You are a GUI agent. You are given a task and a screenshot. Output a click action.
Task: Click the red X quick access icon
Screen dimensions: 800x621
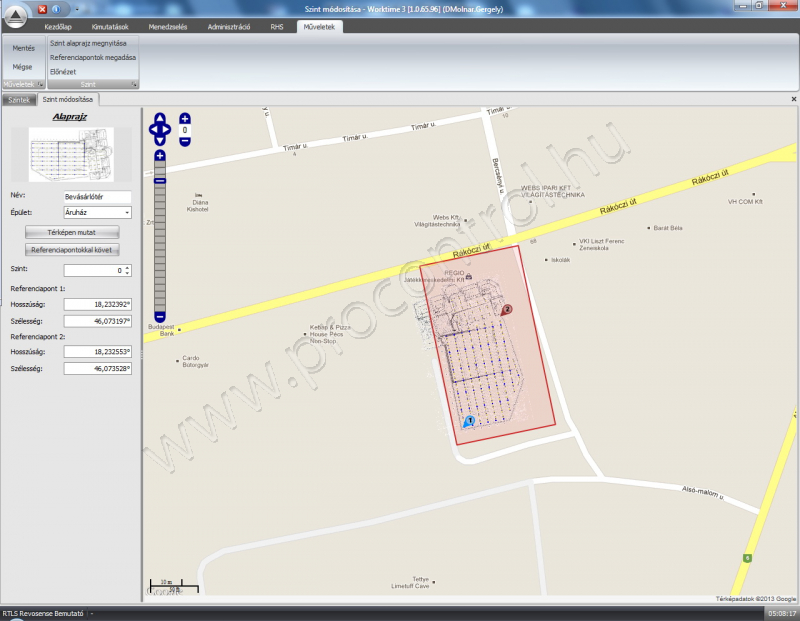tap(42, 9)
